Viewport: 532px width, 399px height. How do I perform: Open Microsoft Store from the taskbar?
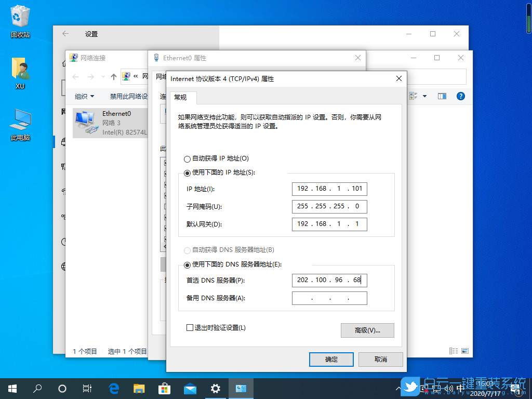click(x=165, y=388)
